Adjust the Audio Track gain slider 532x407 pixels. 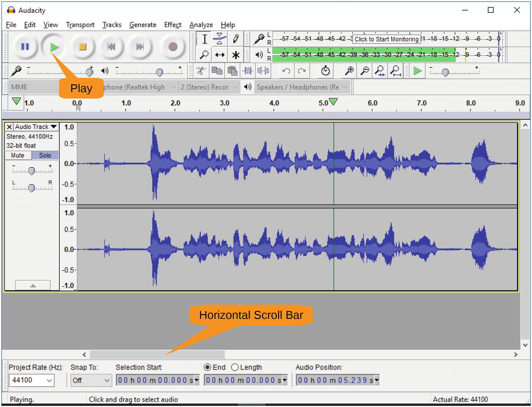pyautogui.click(x=32, y=171)
